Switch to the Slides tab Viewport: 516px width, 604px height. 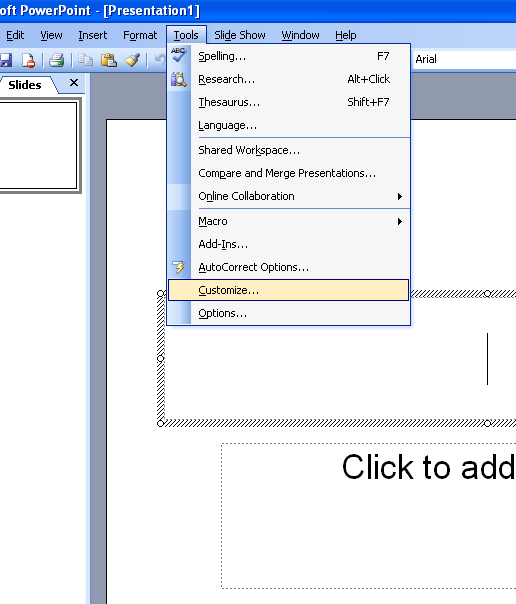(x=25, y=85)
